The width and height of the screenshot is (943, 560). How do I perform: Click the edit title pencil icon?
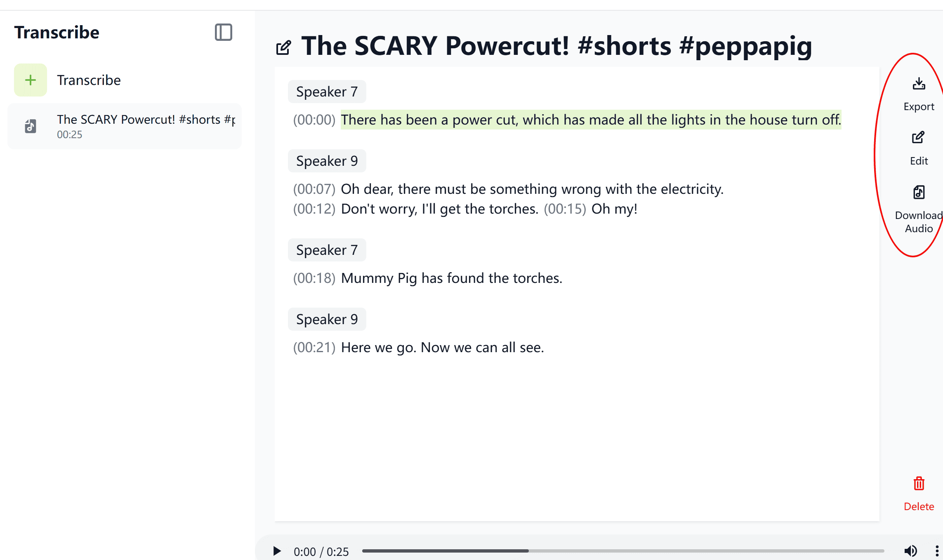point(284,47)
